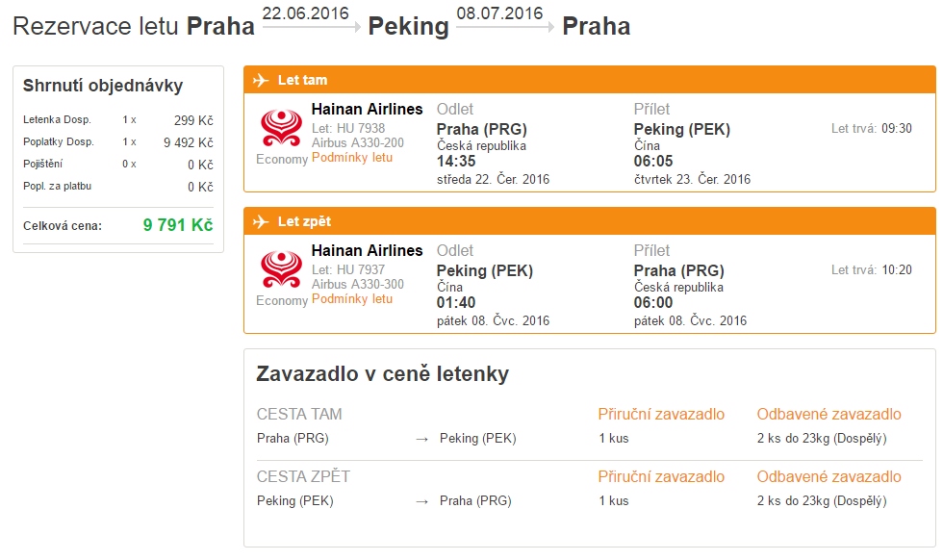Click Příruční zavazadlo heading for CESTA ZPĚT
The image size is (943, 560).
pos(661,476)
